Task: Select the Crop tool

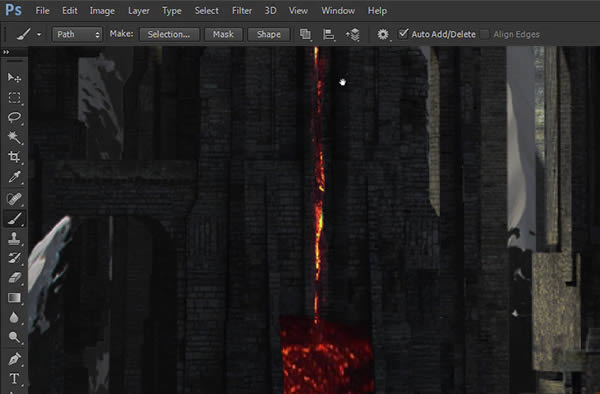Action: click(x=14, y=156)
